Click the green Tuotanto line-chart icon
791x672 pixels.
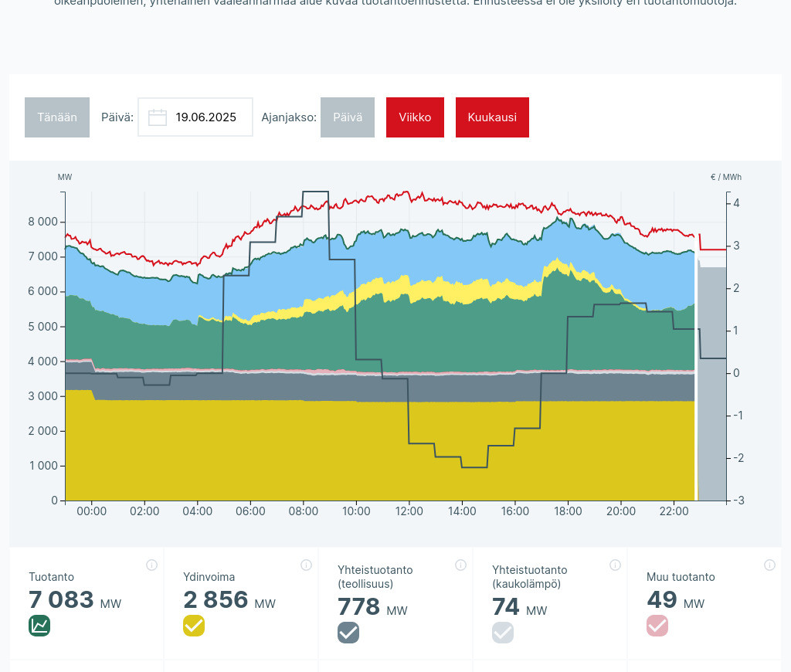pyautogui.click(x=39, y=626)
